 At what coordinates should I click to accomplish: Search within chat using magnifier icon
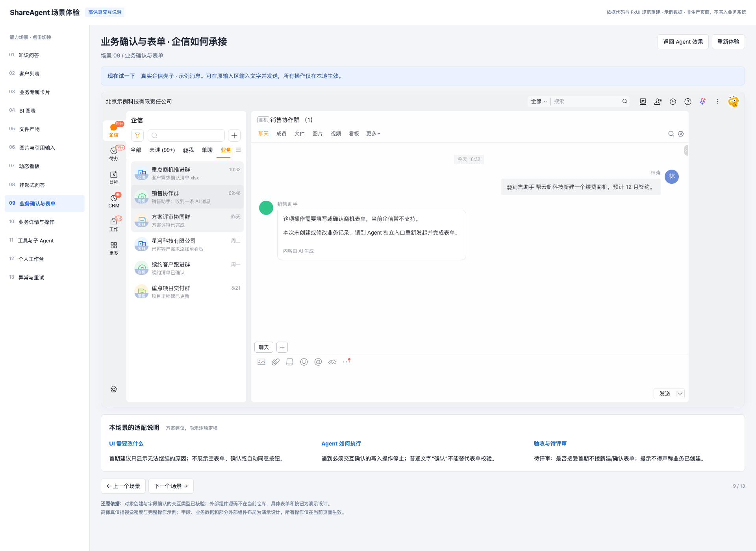(671, 134)
